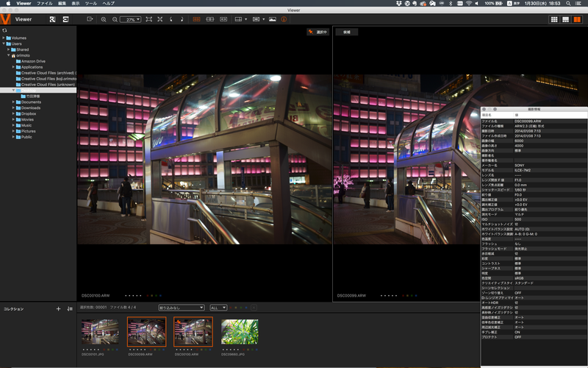Image resolution: width=588 pixels, height=368 pixels.
Task: Click the Spotlight search icon
Action: click(568, 4)
